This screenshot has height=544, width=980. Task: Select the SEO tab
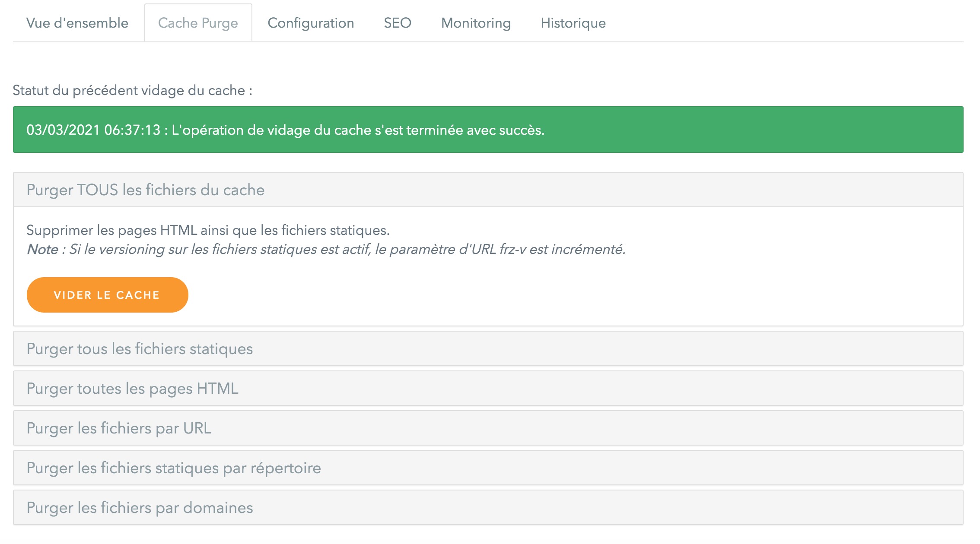pyautogui.click(x=397, y=23)
